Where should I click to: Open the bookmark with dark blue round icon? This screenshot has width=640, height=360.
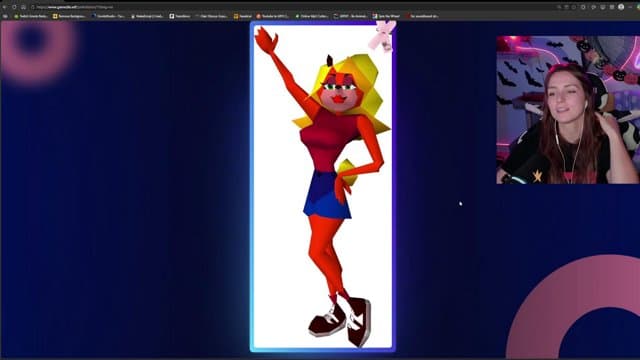point(108,16)
